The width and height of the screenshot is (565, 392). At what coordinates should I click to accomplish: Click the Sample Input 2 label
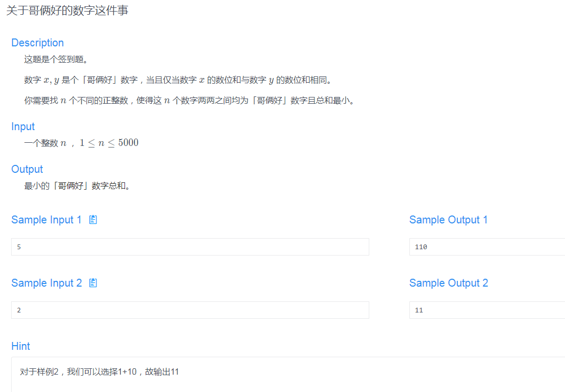pos(46,283)
